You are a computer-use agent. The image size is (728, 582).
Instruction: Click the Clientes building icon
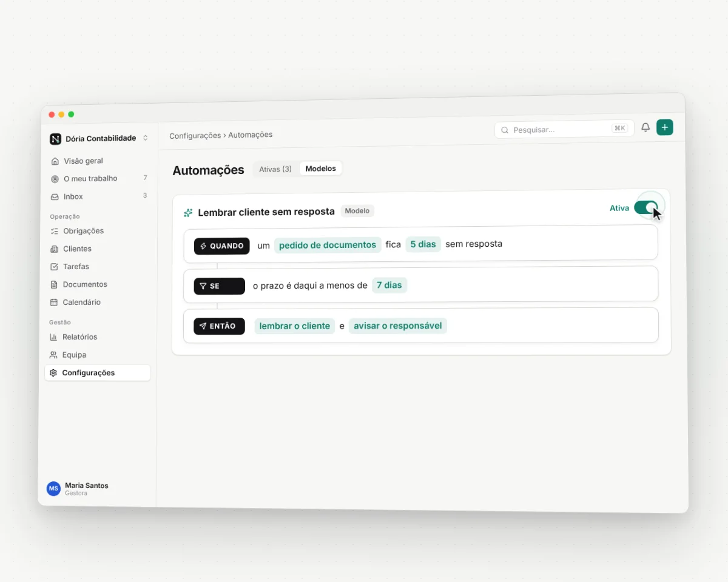coord(55,249)
